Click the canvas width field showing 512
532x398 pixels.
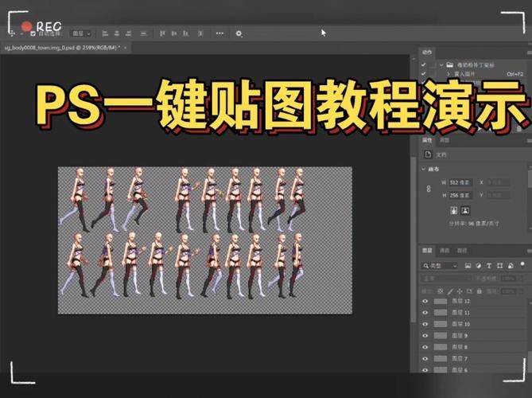[460, 182]
